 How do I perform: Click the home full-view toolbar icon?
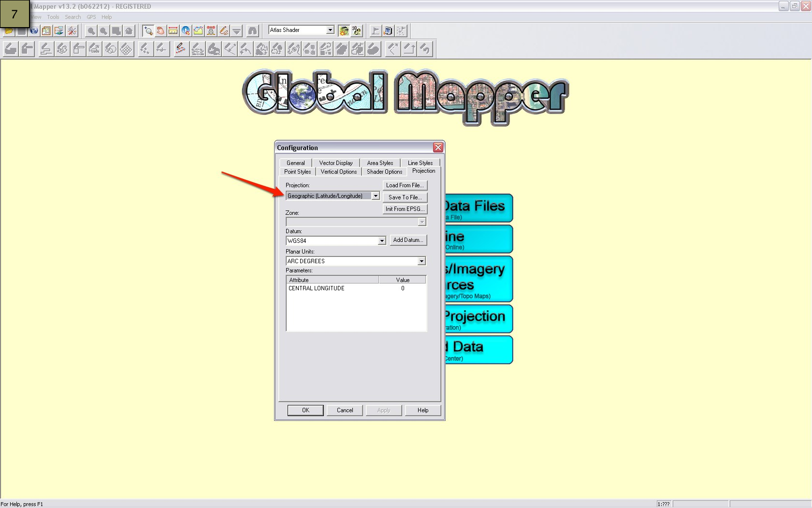tap(129, 30)
